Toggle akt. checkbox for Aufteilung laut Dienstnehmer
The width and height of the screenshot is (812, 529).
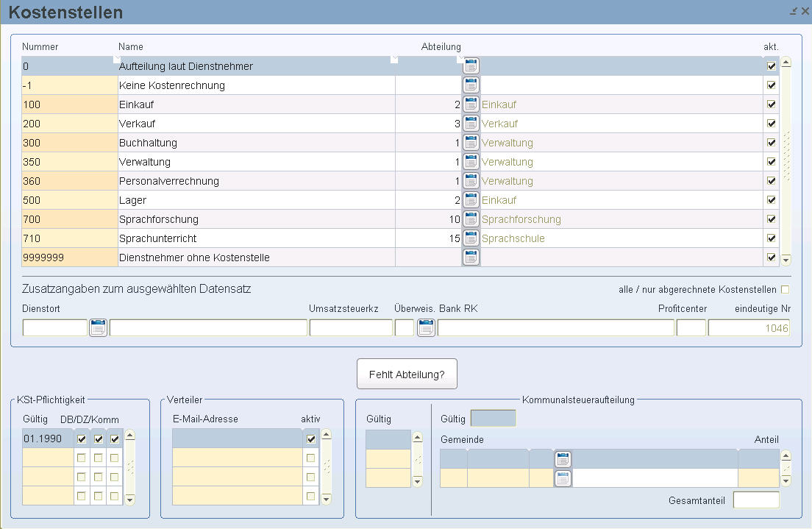[771, 65]
